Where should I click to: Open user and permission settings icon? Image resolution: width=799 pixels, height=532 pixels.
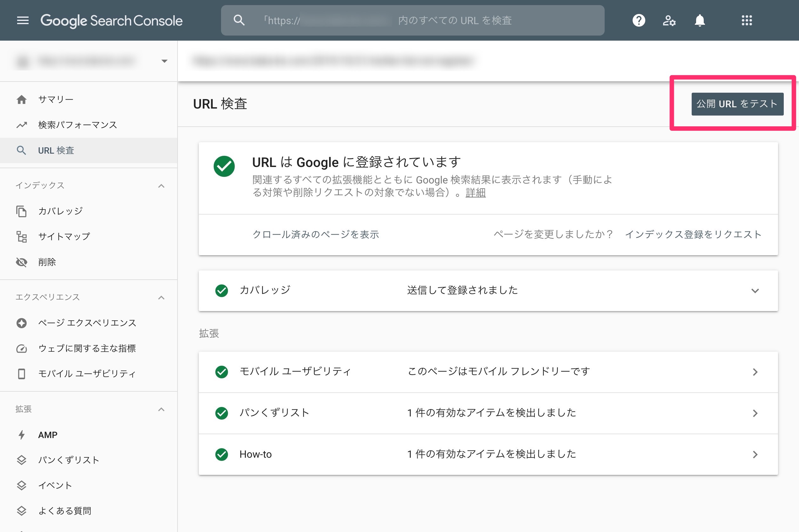[x=669, y=20]
